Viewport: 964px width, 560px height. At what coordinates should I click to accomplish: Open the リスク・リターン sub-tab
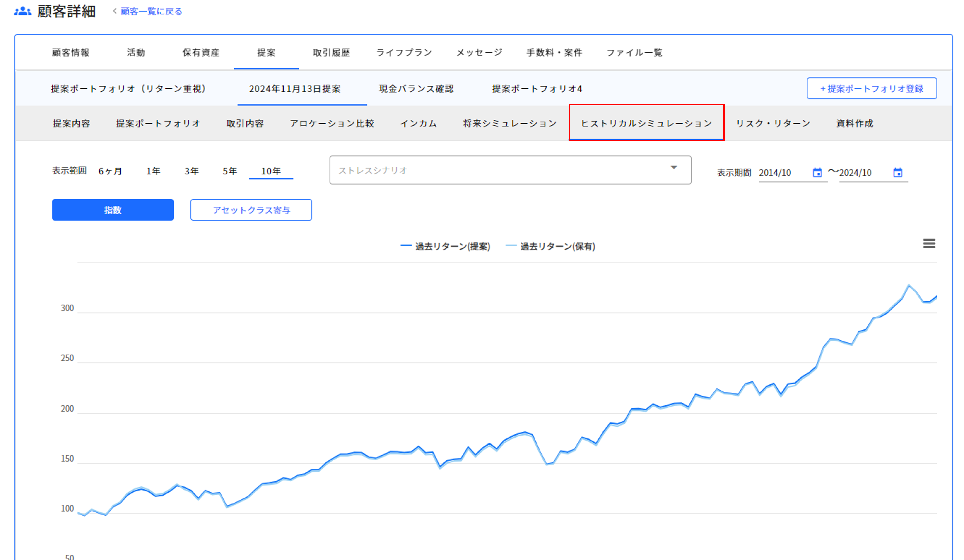coord(773,124)
